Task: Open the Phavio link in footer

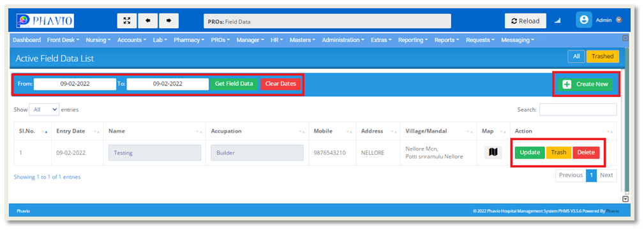Action: click(612, 211)
